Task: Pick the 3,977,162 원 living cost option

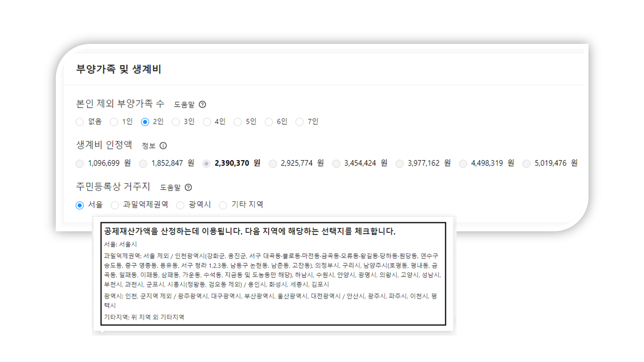Action: point(400,164)
